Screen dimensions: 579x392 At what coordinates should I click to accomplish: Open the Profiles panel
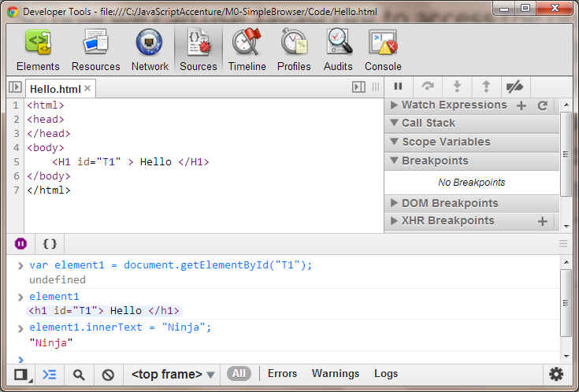coord(294,50)
